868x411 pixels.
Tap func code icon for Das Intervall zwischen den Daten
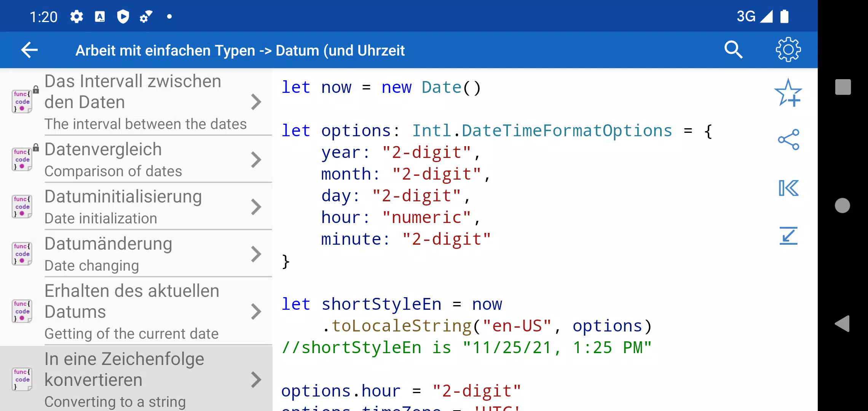(22, 101)
